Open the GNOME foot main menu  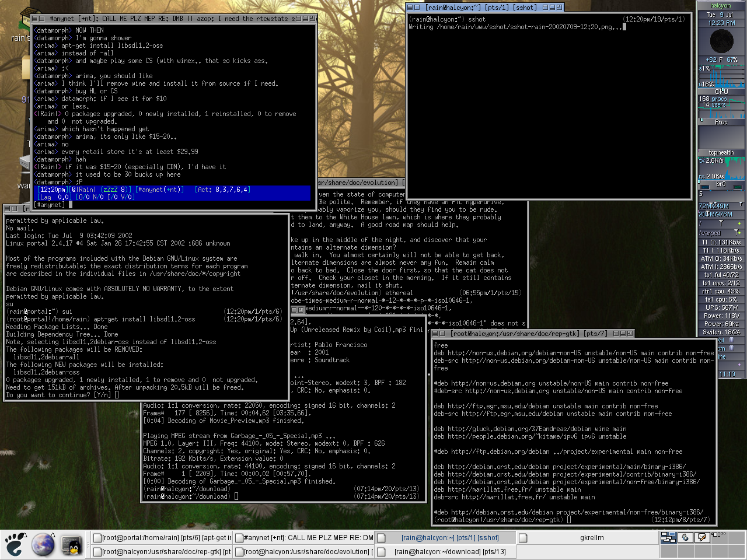[x=15, y=545]
